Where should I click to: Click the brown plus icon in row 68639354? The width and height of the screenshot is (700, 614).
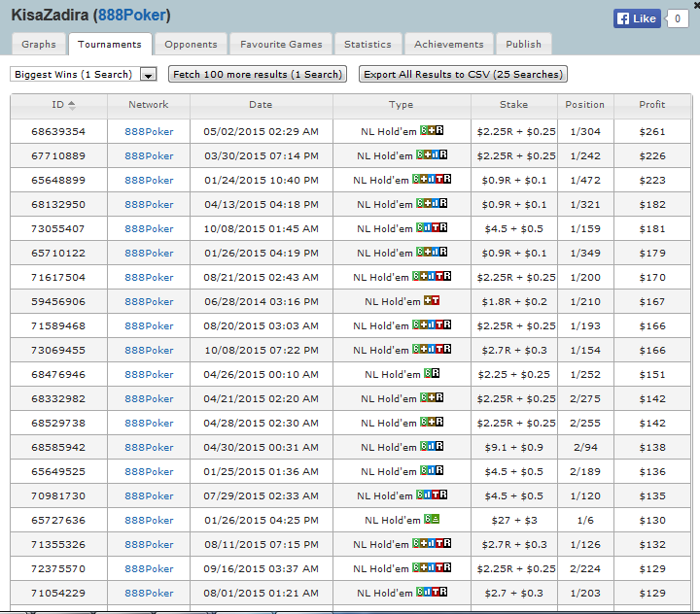click(x=432, y=130)
